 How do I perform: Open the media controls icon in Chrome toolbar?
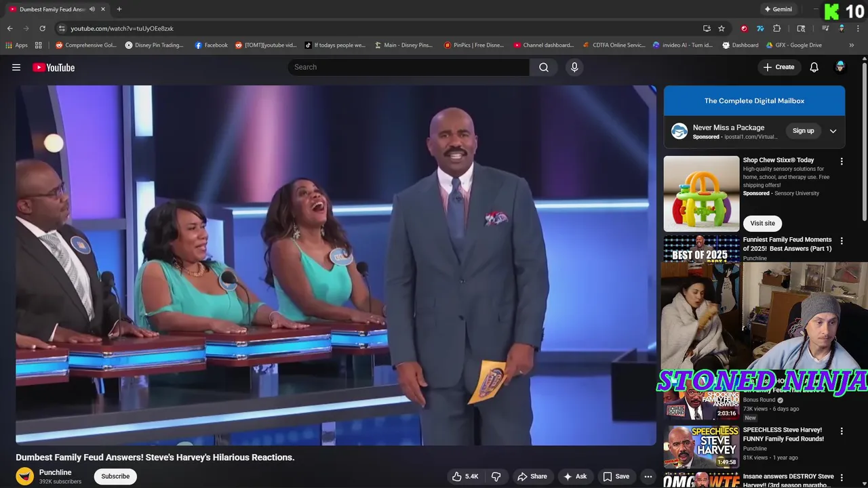point(825,28)
